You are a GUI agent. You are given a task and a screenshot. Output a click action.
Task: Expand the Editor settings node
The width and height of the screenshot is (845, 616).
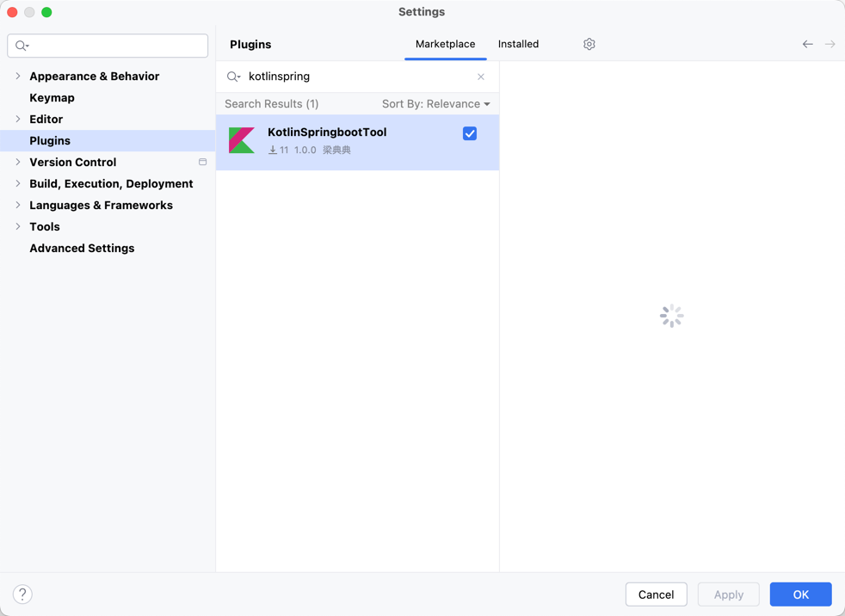coord(18,119)
